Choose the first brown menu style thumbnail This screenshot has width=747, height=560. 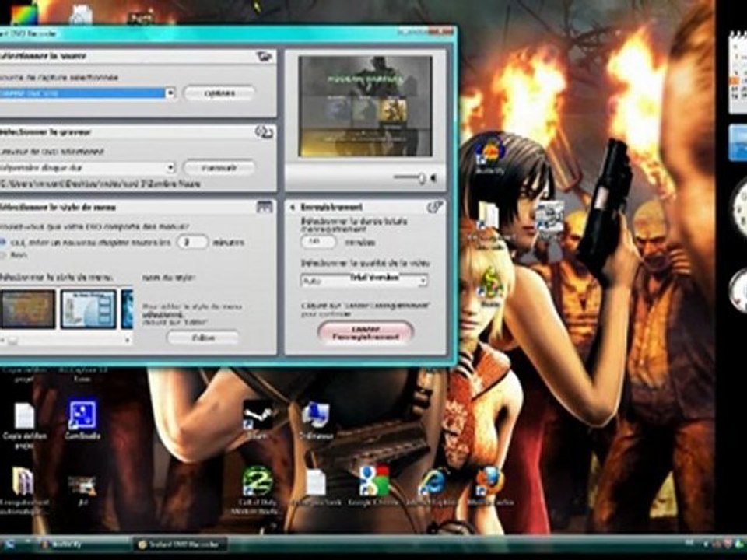point(28,309)
